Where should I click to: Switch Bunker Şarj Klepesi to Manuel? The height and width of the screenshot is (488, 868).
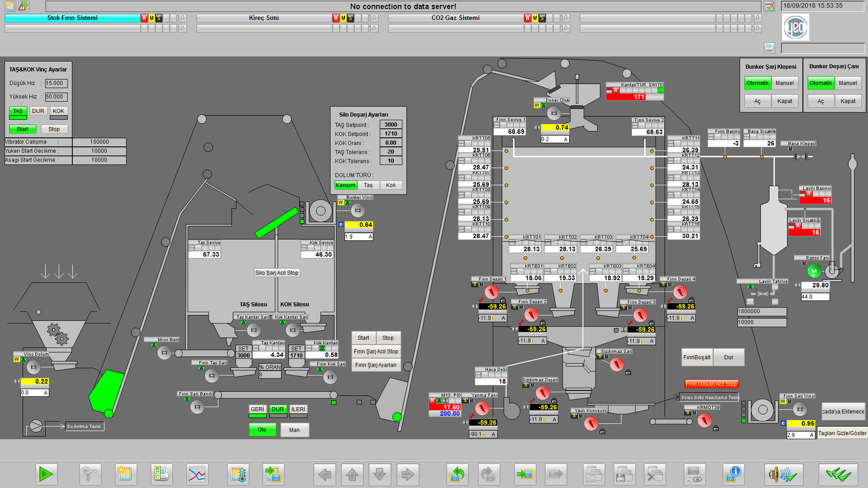click(784, 83)
